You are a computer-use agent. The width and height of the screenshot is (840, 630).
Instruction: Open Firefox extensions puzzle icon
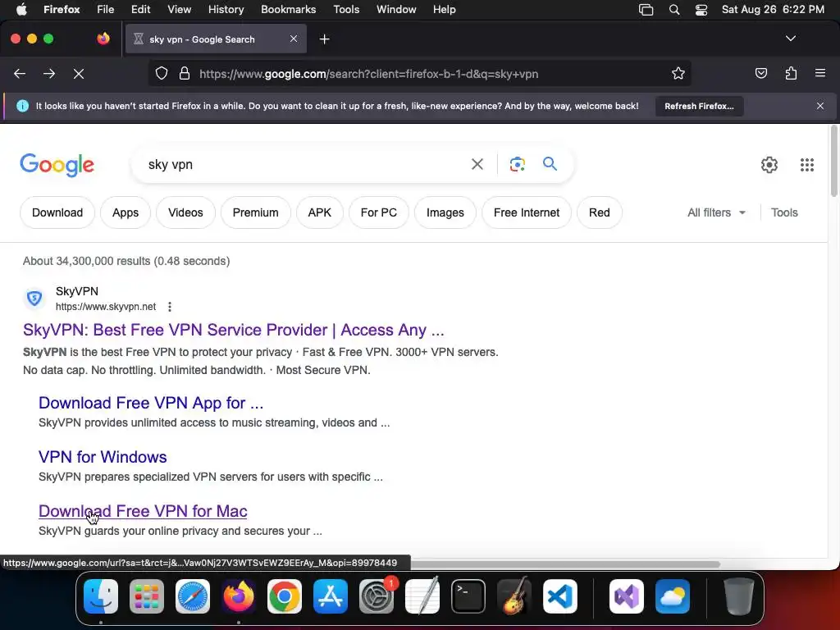791,73
